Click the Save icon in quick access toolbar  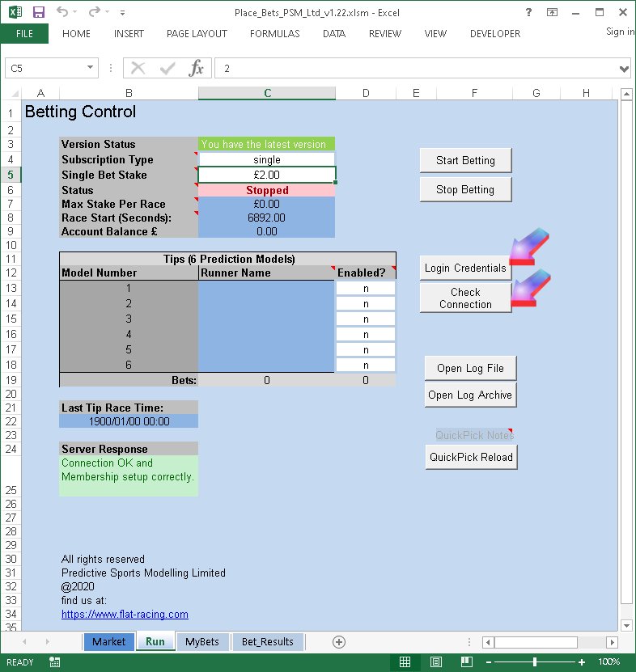[x=38, y=12]
